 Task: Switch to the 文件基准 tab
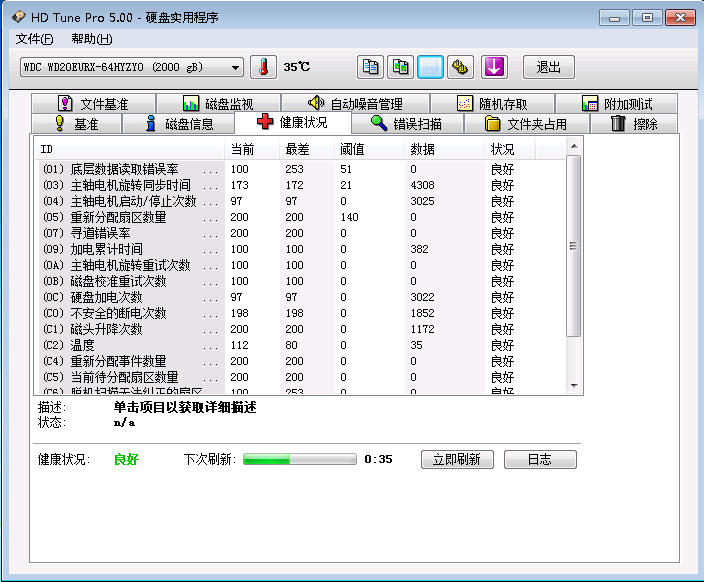click(94, 104)
